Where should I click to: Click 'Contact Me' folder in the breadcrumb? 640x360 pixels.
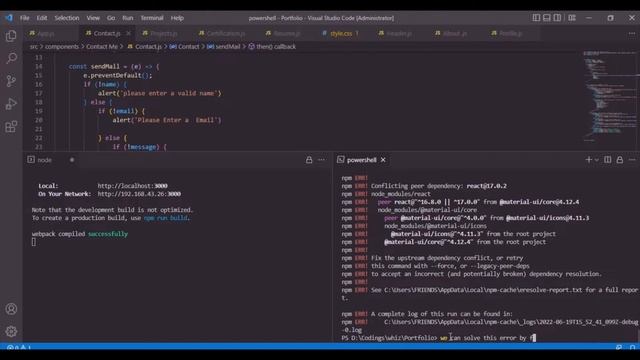[102, 47]
